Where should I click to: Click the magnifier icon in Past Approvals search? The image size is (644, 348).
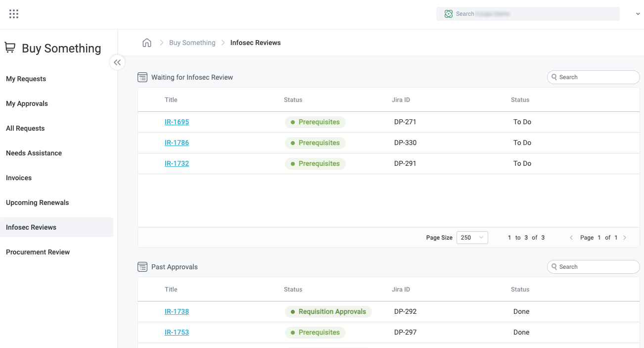(555, 266)
